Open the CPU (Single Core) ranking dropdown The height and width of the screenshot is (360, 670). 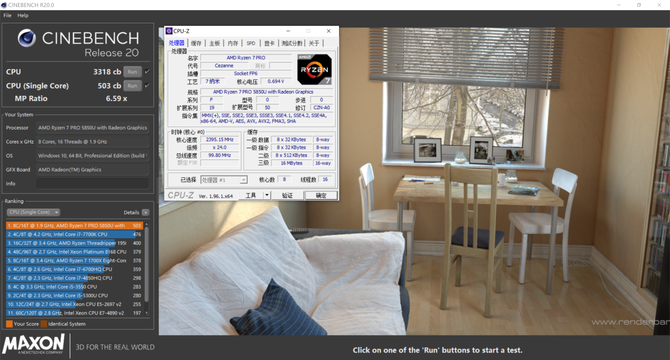(33, 212)
